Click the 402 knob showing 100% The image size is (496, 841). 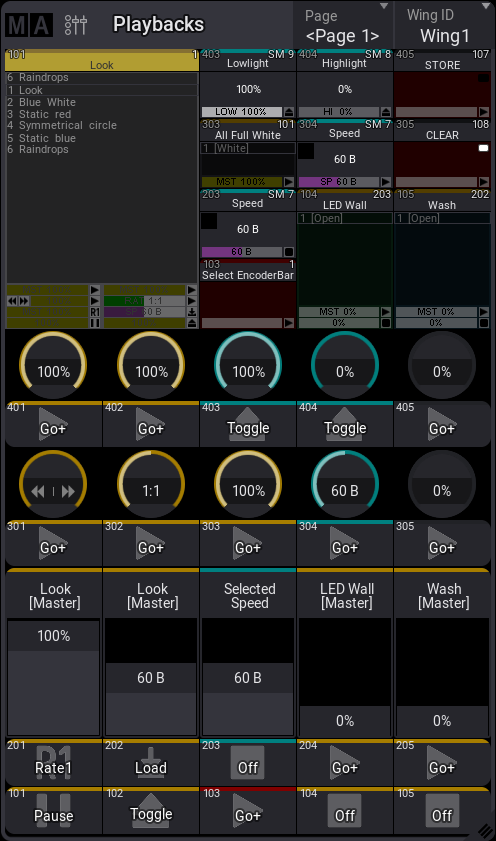(x=151, y=365)
